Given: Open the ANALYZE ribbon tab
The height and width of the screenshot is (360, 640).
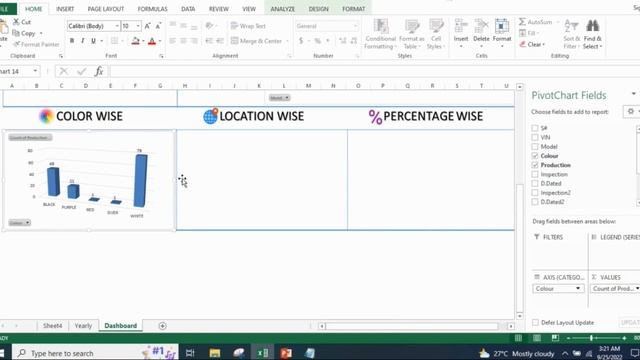Looking at the screenshot, I should pyautogui.click(x=282, y=9).
